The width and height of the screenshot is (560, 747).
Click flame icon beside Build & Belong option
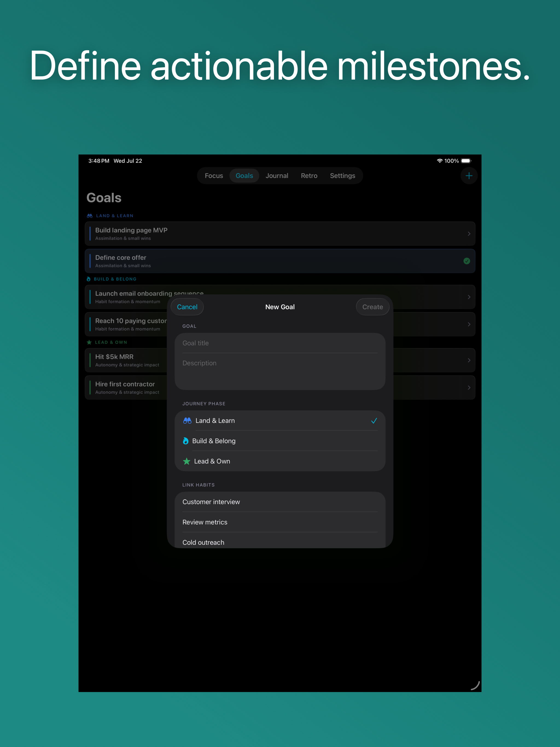pyautogui.click(x=185, y=441)
